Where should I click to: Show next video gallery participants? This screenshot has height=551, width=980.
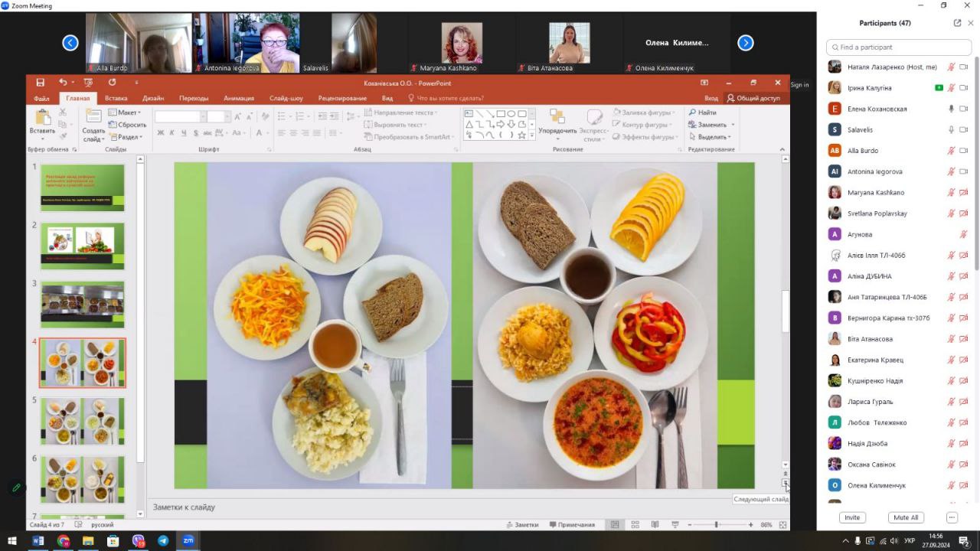pos(745,43)
